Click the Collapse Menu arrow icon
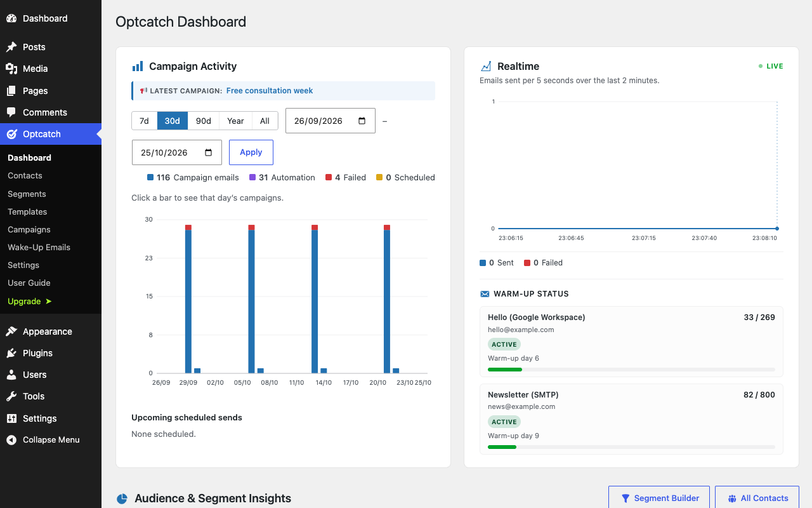 [x=11, y=439]
